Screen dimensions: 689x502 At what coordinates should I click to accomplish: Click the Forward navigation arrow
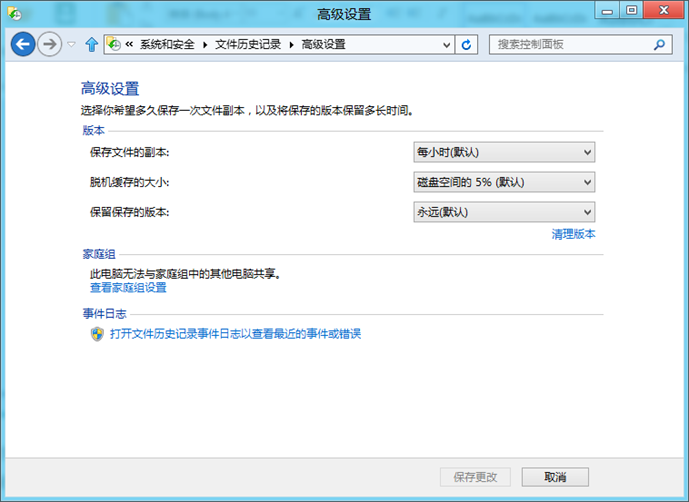coord(49,44)
